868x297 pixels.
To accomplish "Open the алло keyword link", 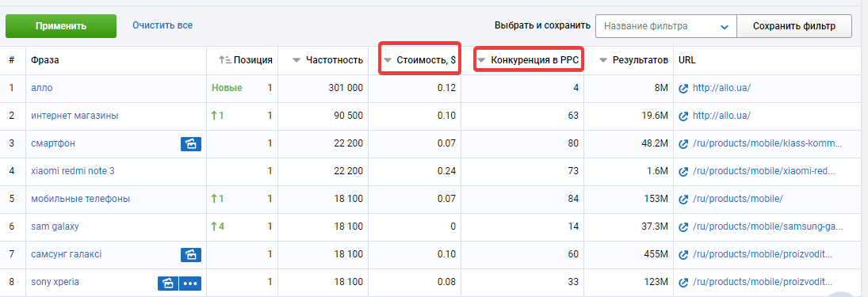I will pyautogui.click(x=42, y=88).
